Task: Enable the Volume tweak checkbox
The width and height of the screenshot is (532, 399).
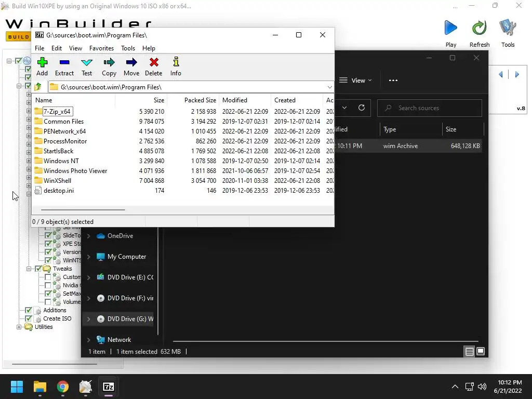Action: [48, 302]
